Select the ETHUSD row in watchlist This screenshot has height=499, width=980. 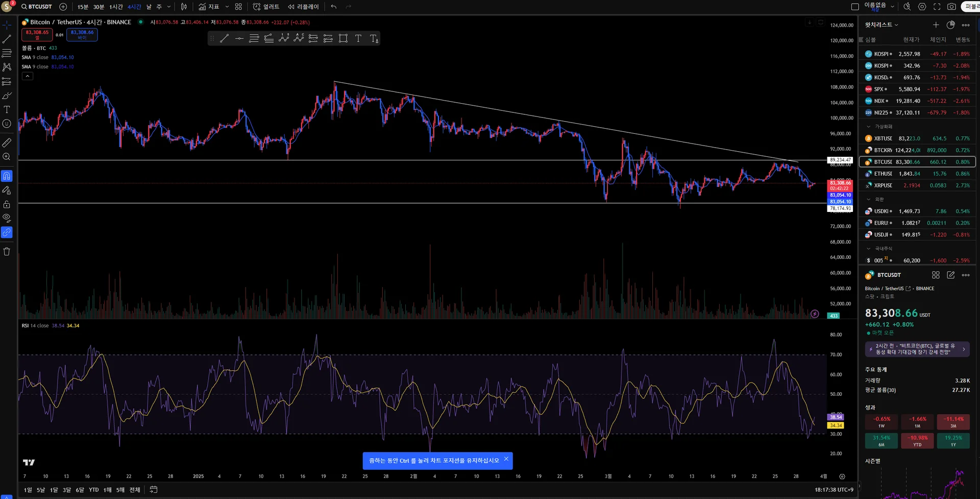[x=918, y=174]
